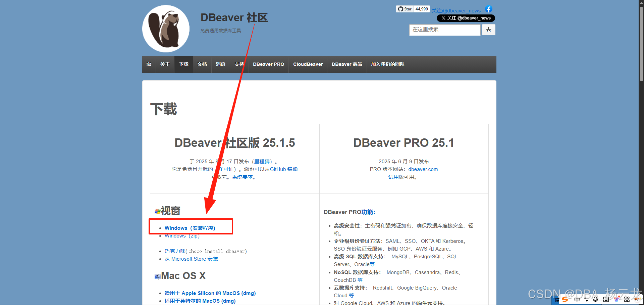This screenshot has height=305, width=644.
Task: Toggle the 中 Chinese/English input mode
Action: click(x=577, y=299)
